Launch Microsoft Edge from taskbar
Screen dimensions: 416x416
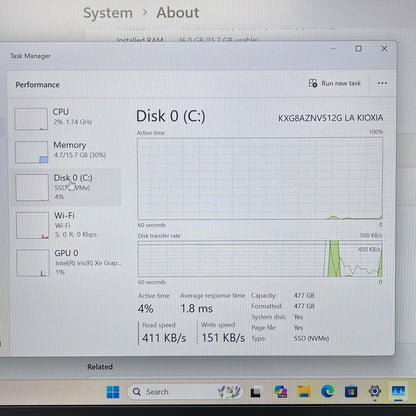click(327, 391)
